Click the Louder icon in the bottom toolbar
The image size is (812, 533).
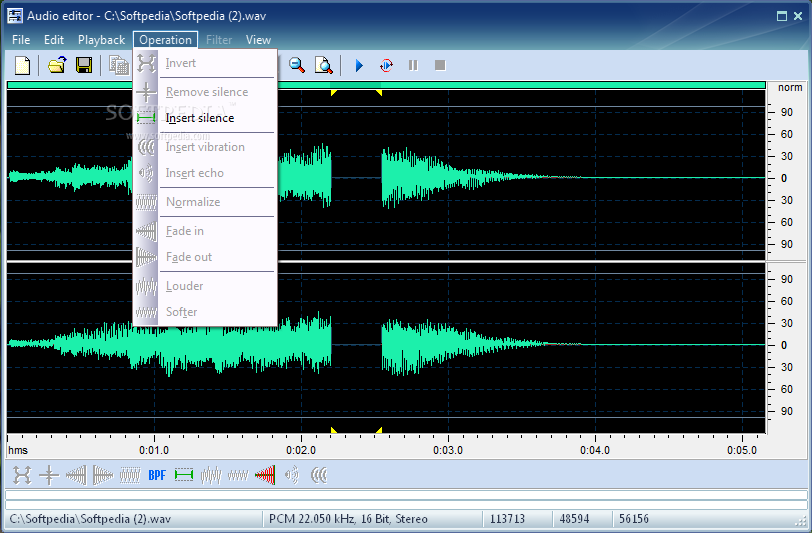(x=211, y=475)
